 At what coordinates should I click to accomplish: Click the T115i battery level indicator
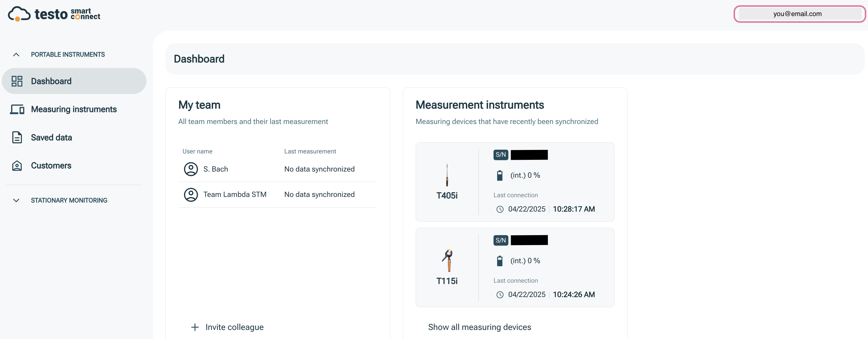coord(500,260)
